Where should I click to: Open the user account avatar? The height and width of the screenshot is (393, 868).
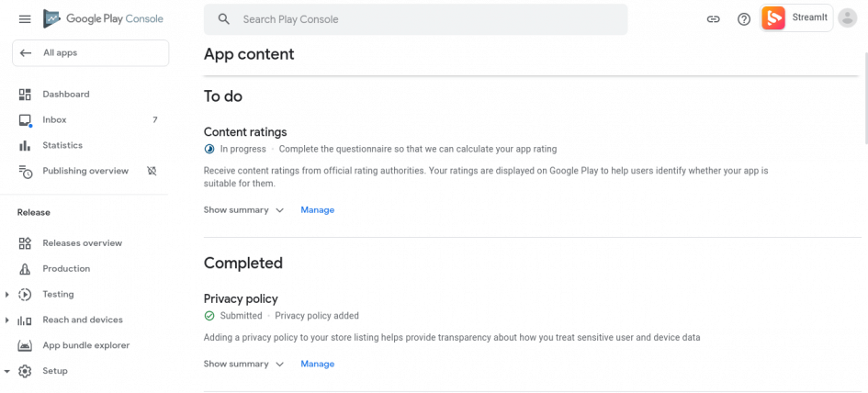[x=848, y=19]
